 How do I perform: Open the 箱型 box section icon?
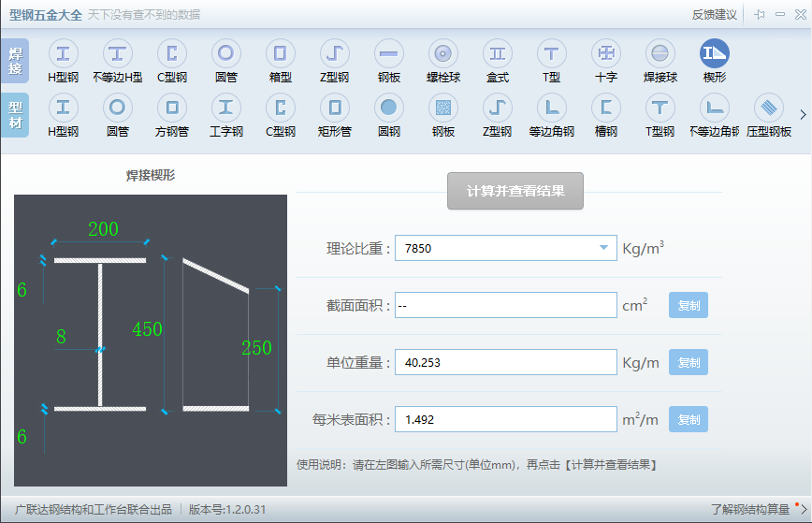[280, 54]
